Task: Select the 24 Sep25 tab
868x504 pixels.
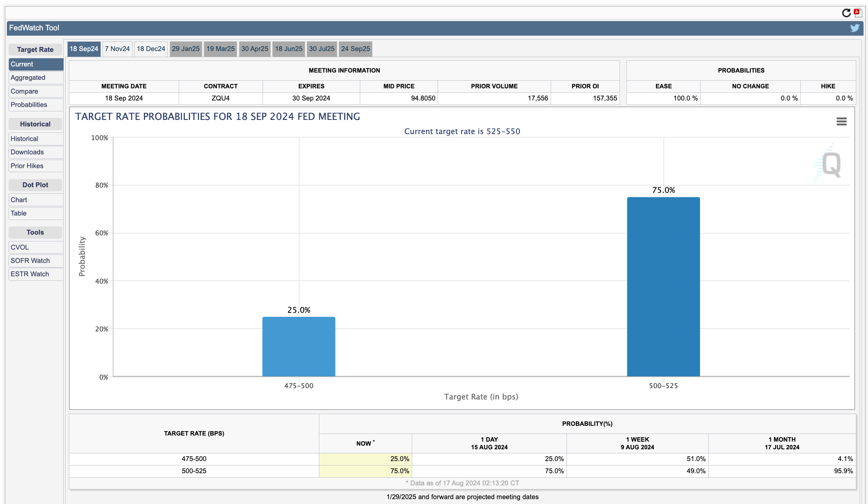Action: pos(355,49)
